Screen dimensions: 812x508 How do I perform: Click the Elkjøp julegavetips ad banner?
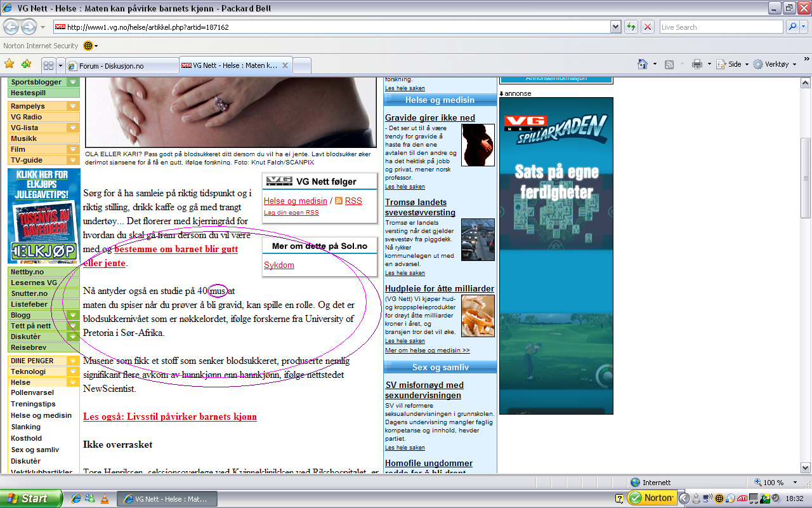[x=44, y=216]
